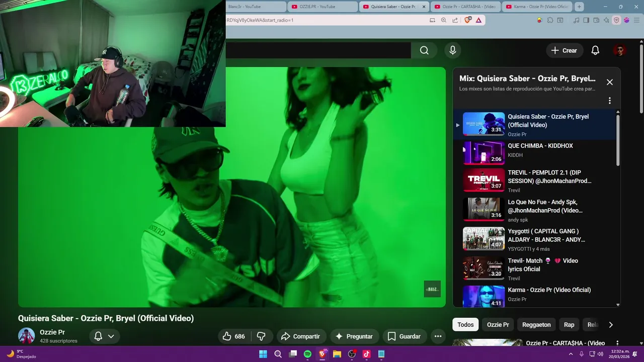Open Mix playlist three-dot options menu

pyautogui.click(x=610, y=101)
